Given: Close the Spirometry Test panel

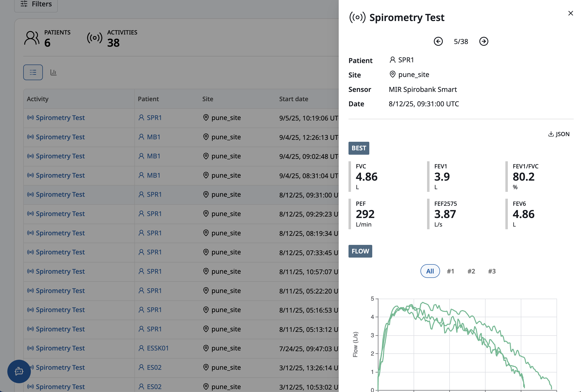Looking at the screenshot, I should (570, 13).
